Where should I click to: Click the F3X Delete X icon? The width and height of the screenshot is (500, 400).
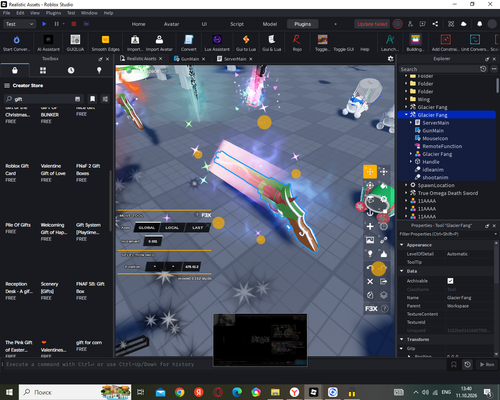pyautogui.click(x=370, y=282)
